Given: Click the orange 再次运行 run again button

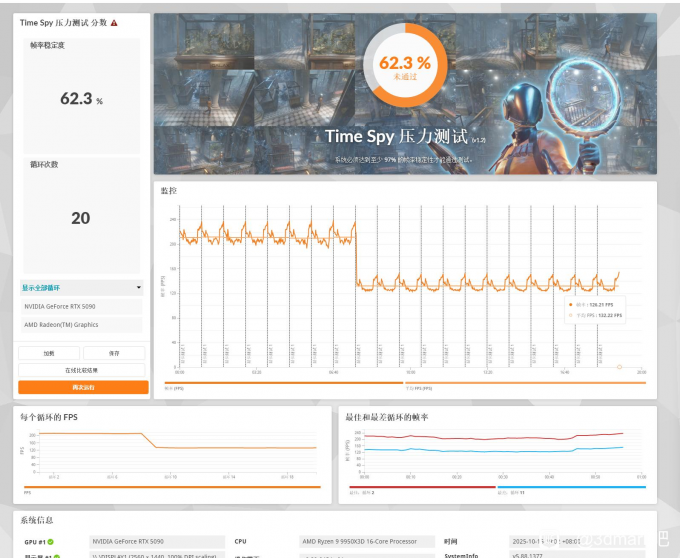Looking at the screenshot, I should point(83,387).
